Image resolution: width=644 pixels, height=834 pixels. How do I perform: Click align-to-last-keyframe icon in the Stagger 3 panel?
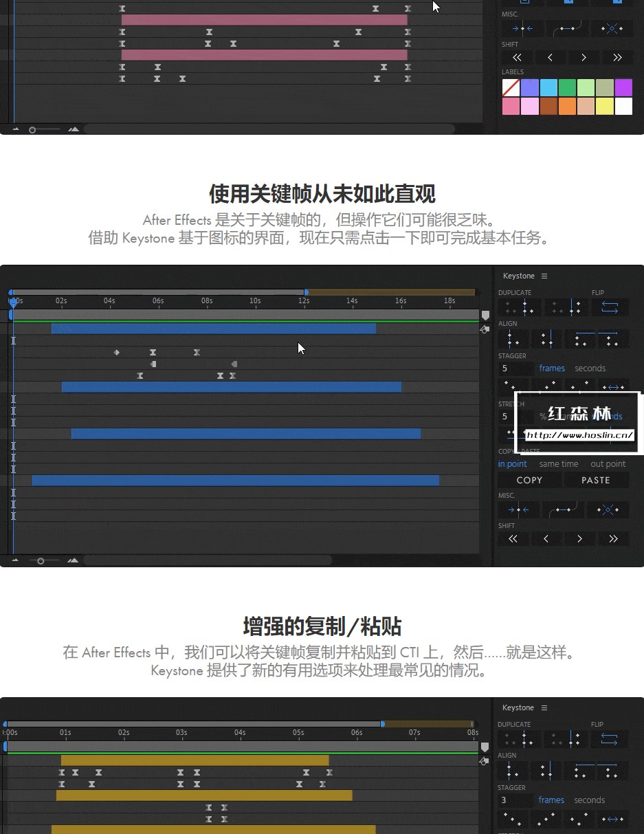(x=547, y=770)
